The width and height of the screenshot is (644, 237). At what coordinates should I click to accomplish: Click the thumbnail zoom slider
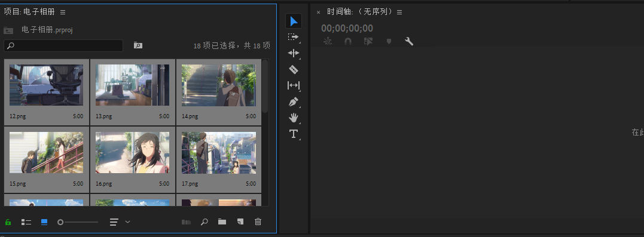78,222
